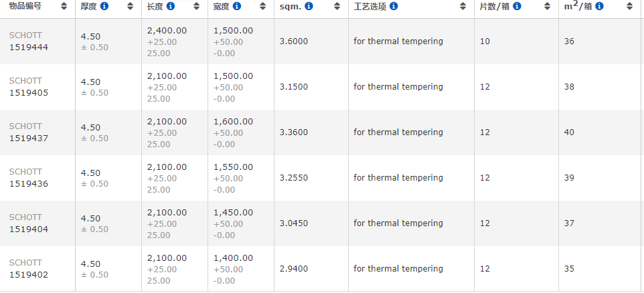The height and width of the screenshot is (293, 644).
Task: Click the 物品编号 column header text
Action: (25, 6)
